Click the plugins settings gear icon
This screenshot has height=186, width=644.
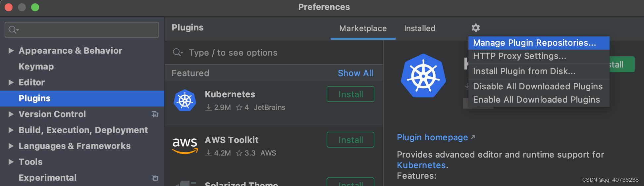pos(475,28)
